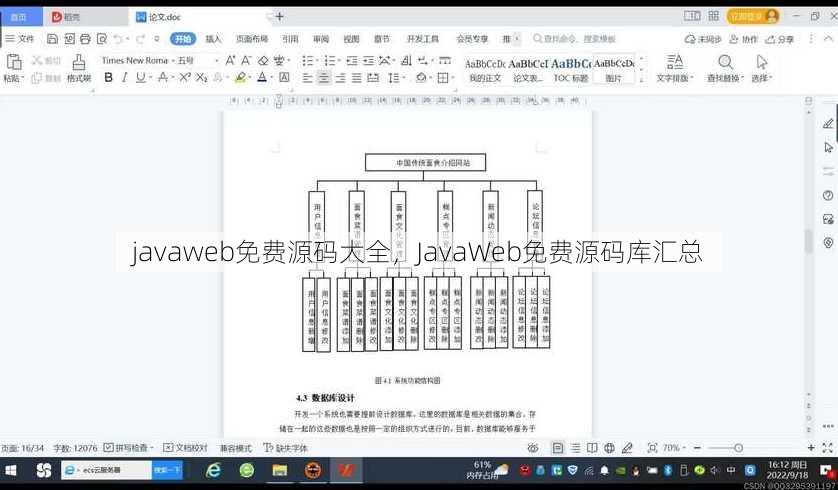Click the Share button
838x490 pixels.
pos(780,39)
